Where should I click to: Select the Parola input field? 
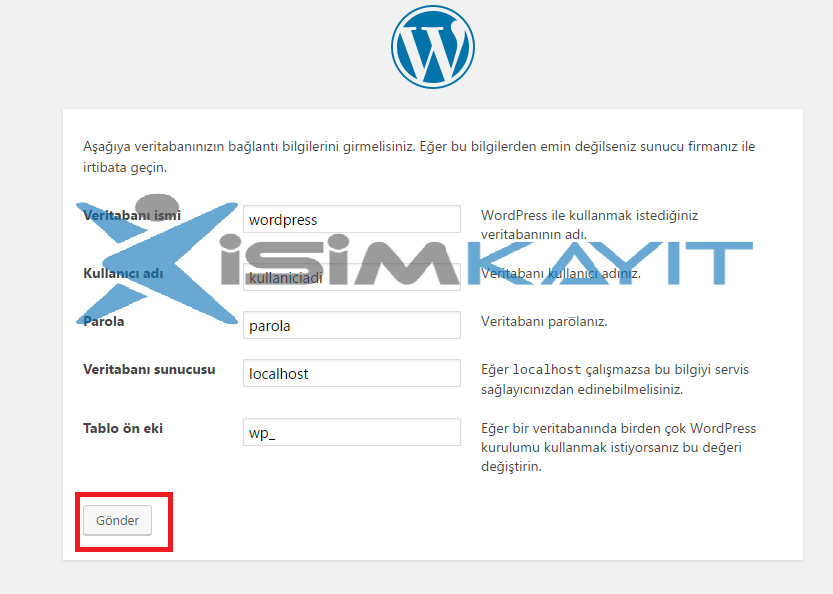click(x=352, y=325)
